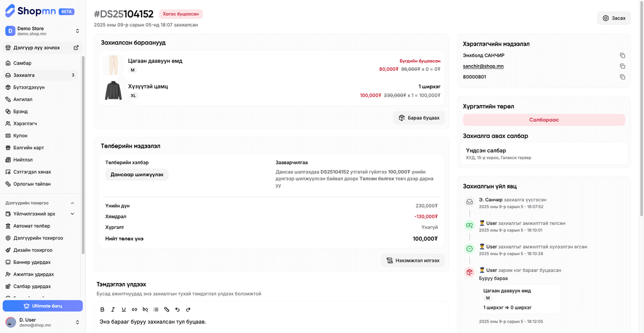Open Купон in the sidebar
The width and height of the screenshot is (644, 333).
[41, 136]
